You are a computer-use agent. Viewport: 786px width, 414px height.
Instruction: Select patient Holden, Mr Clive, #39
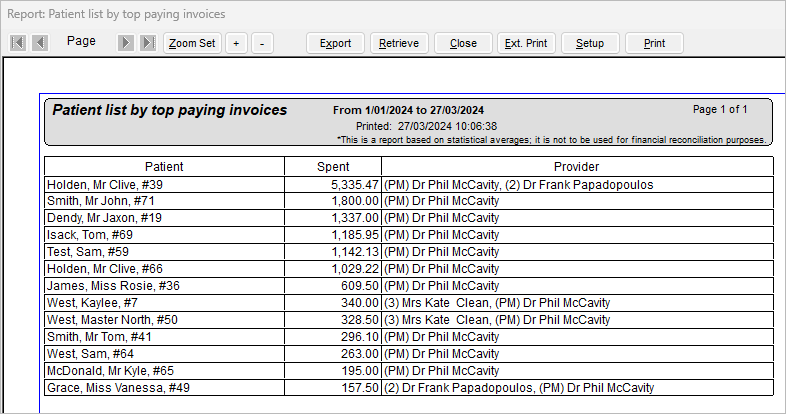[105, 184]
